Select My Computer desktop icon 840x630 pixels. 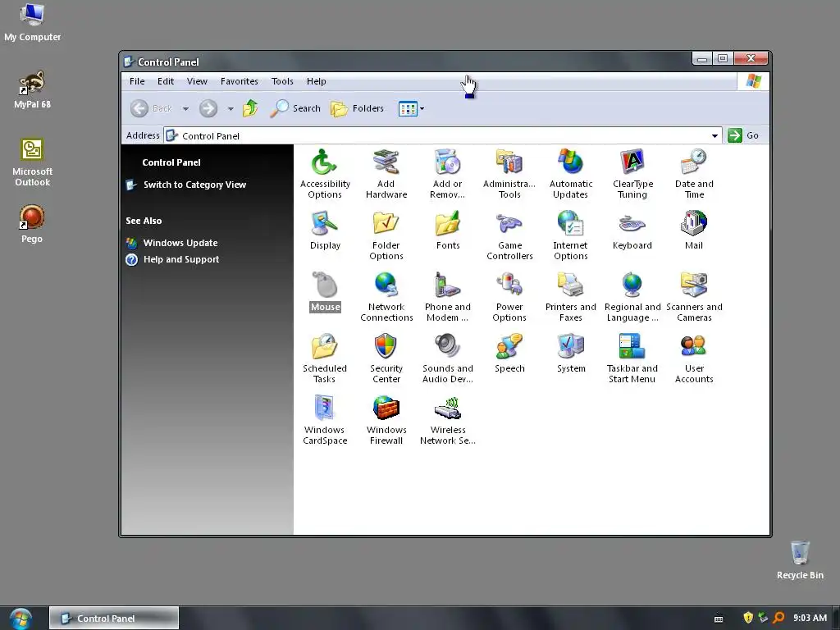32,22
